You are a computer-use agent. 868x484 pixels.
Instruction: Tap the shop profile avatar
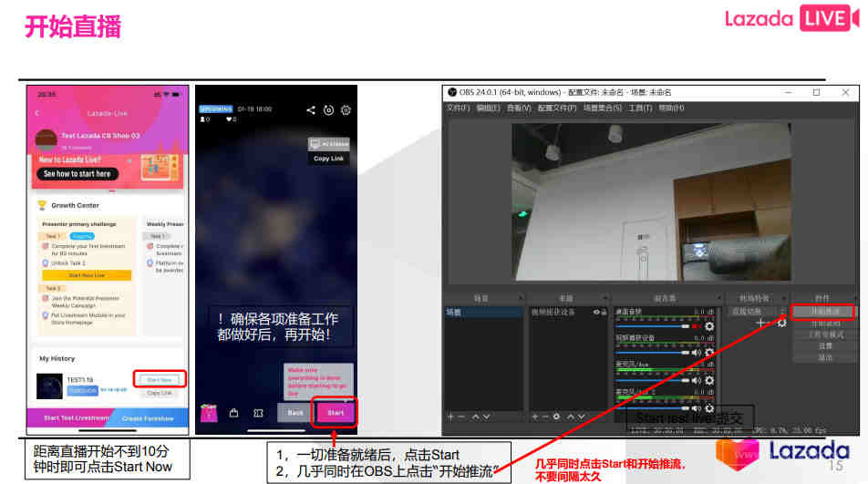[46, 139]
